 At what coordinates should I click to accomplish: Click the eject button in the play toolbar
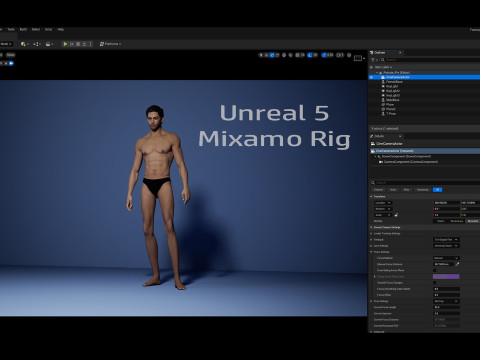(84, 44)
